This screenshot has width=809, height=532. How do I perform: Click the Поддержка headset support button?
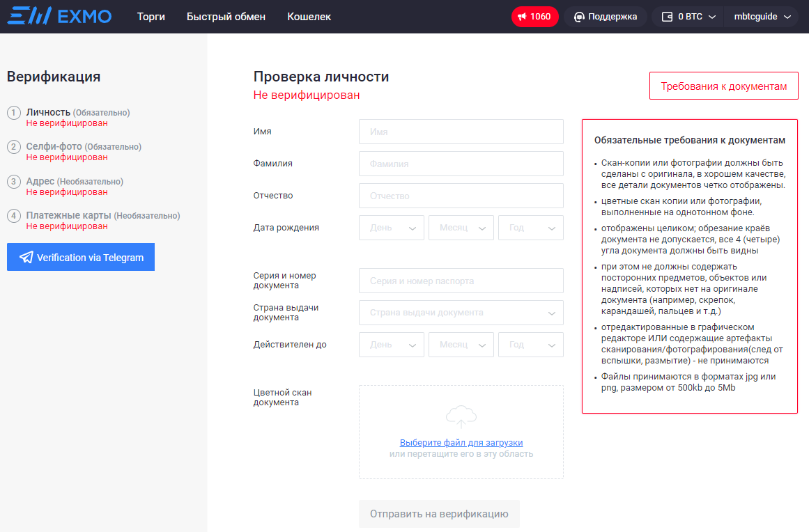point(605,17)
